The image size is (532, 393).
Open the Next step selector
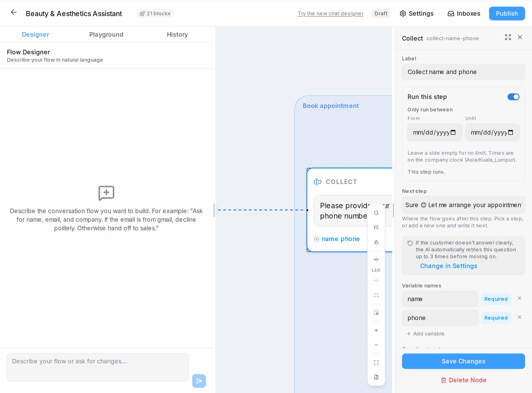(x=463, y=205)
